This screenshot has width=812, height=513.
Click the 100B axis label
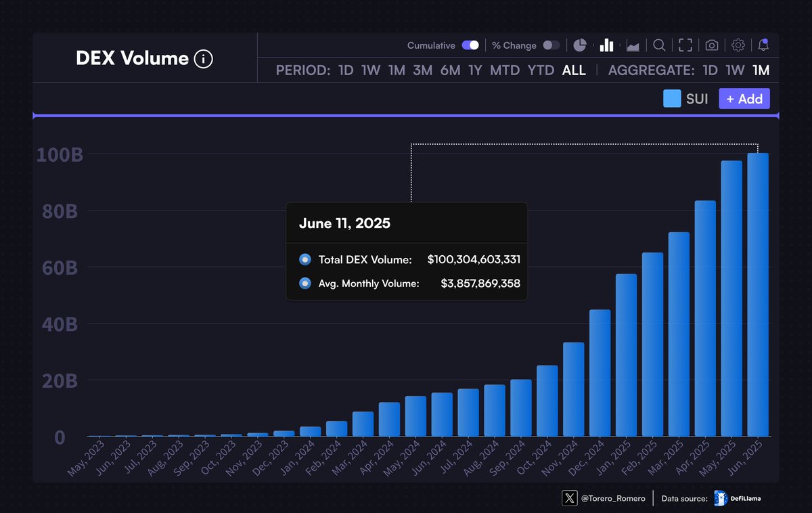pos(60,155)
